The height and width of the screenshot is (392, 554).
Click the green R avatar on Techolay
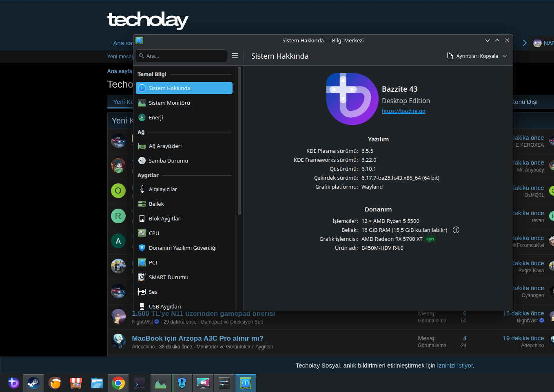118,216
